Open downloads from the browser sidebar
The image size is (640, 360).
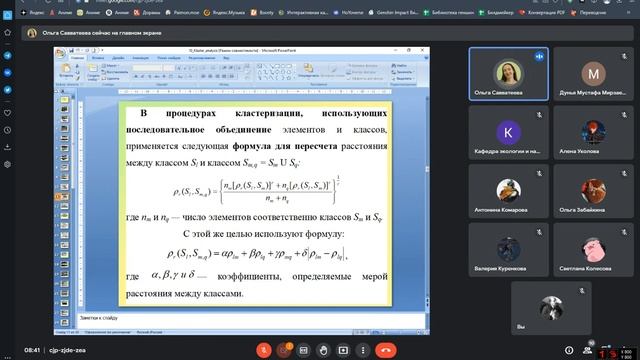point(7,147)
